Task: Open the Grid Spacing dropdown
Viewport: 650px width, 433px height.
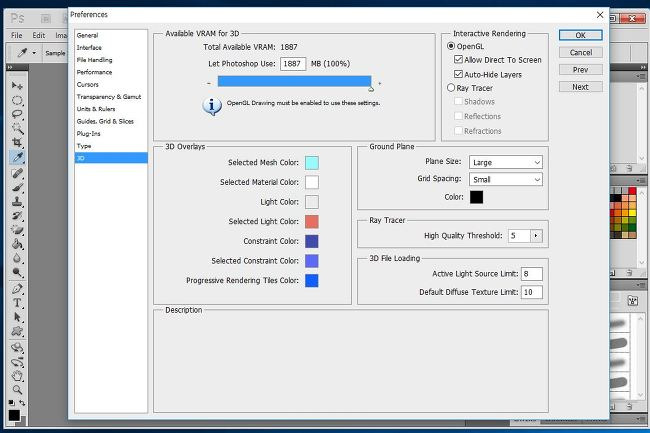Action: (505, 179)
